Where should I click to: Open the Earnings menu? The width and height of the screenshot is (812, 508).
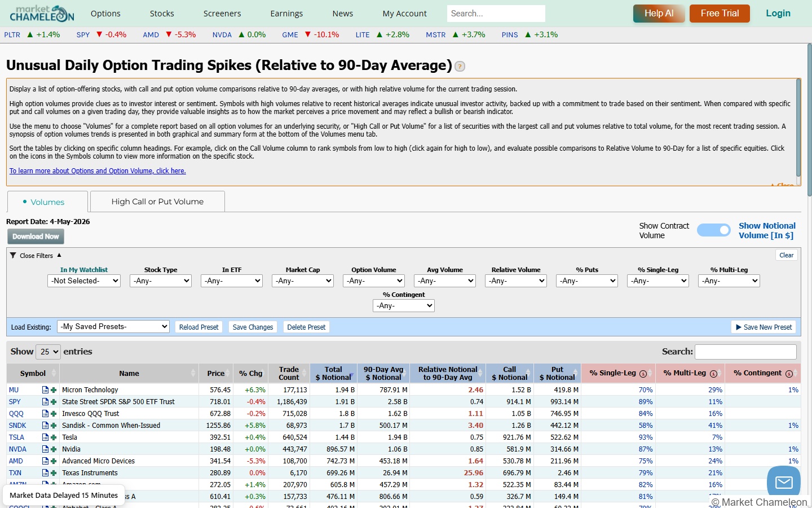(286, 14)
